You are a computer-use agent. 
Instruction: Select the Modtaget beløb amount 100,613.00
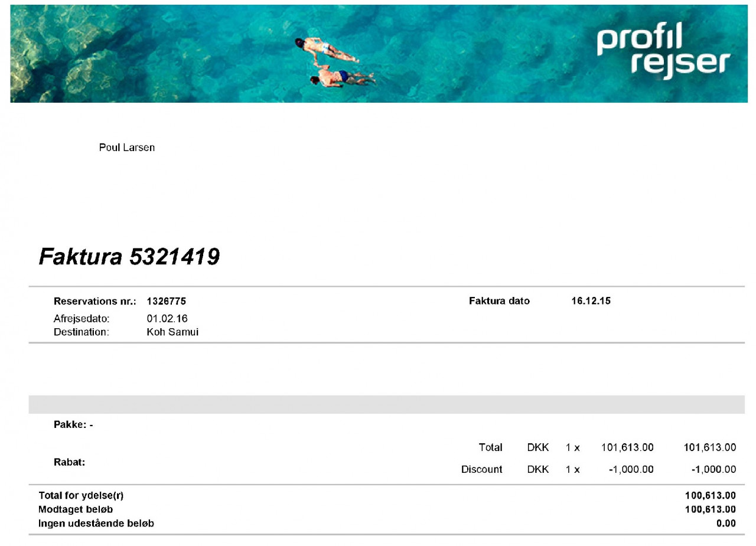[711, 509]
